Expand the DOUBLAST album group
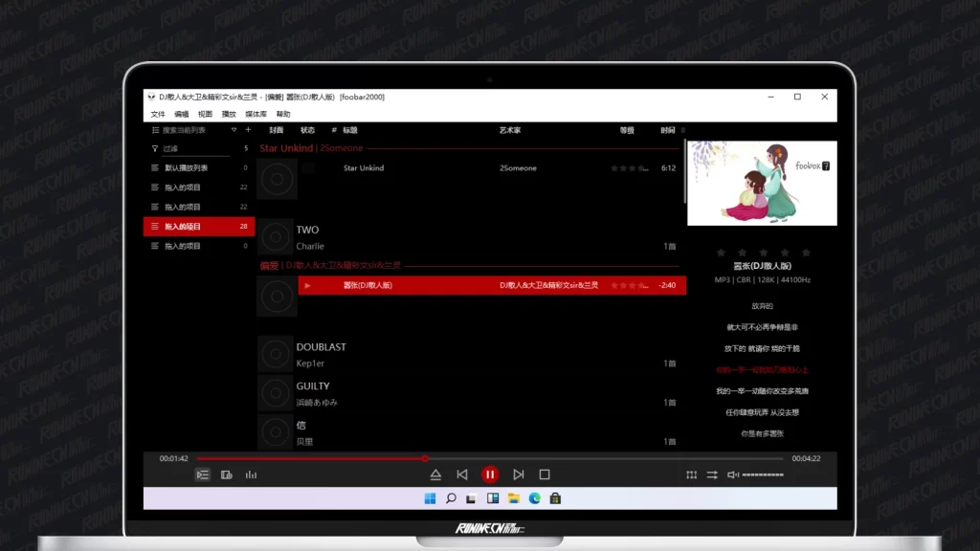Screen dimensions: 980x551 pyautogui.click(x=321, y=347)
